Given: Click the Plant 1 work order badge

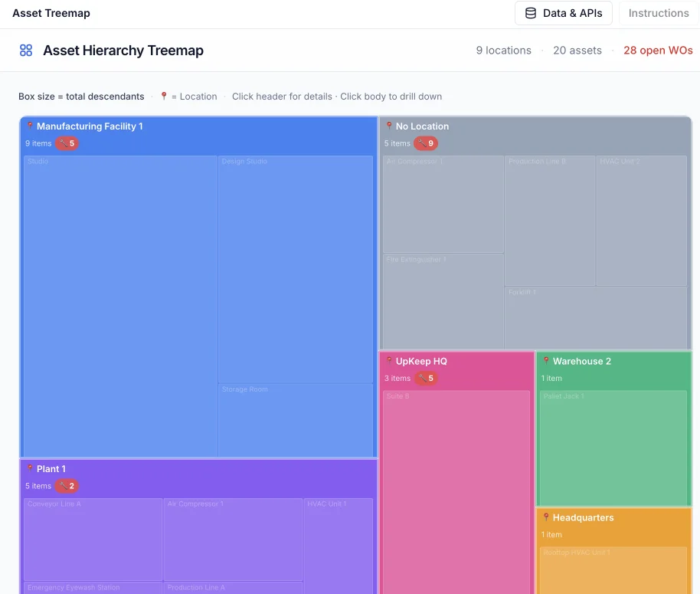Looking at the screenshot, I should click(67, 486).
